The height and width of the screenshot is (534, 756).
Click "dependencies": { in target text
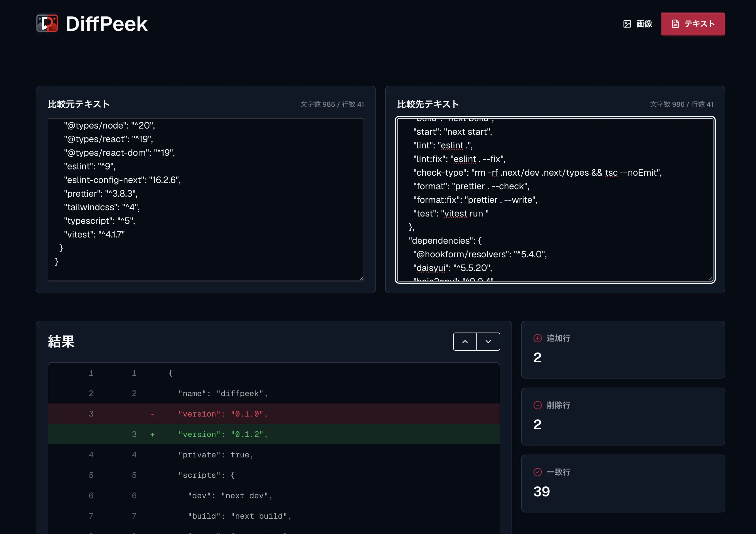click(445, 241)
